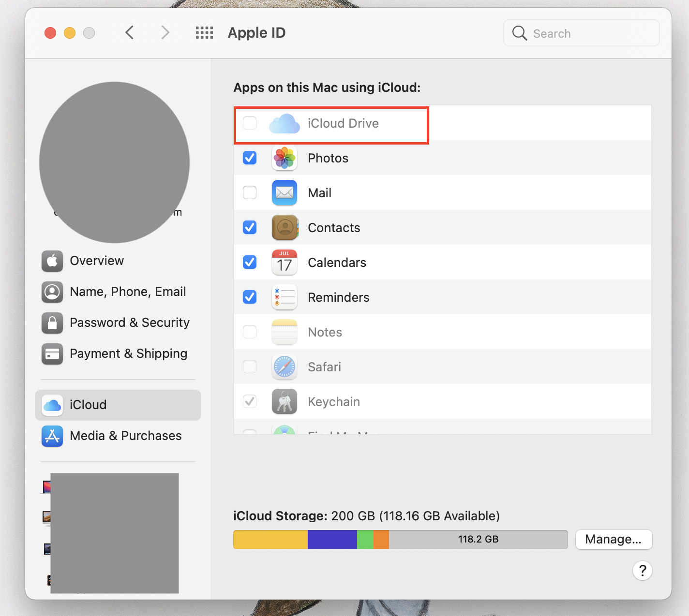Click the Keychain keys icon
Image resolution: width=689 pixels, height=616 pixels.
[x=285, y=402]
